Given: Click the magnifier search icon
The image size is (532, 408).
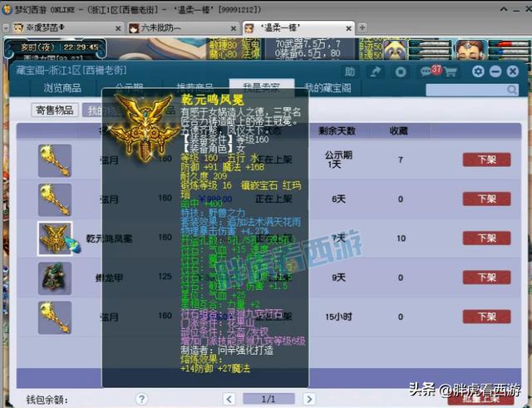Looking at the screenshot, I should 512,90.
